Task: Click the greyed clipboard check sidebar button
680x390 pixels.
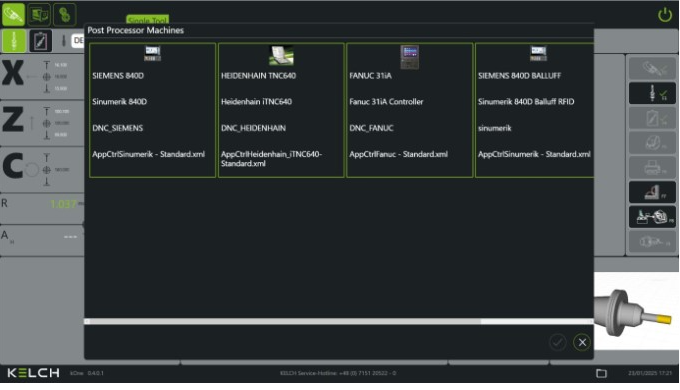Action: [652, 118]
